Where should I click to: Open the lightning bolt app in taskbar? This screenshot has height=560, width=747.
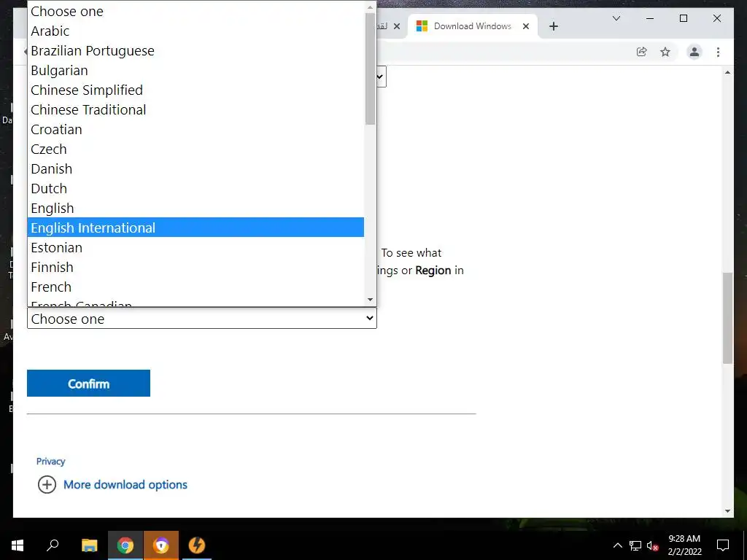(x=197, y=545)
